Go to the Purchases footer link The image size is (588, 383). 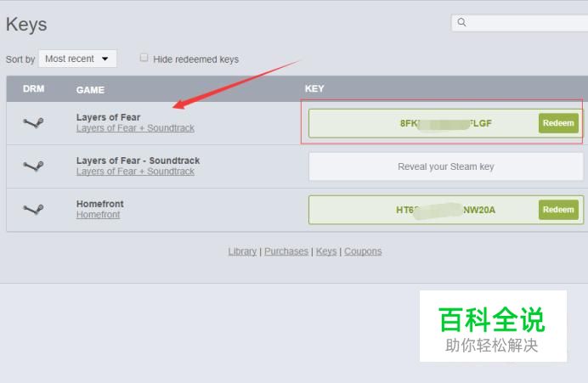pos(286,251)
